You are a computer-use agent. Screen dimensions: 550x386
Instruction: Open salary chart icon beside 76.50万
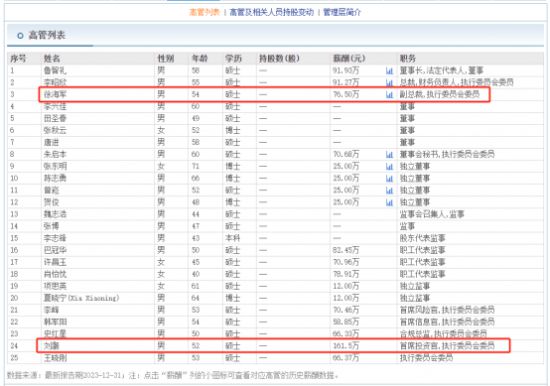coord(389,94)
